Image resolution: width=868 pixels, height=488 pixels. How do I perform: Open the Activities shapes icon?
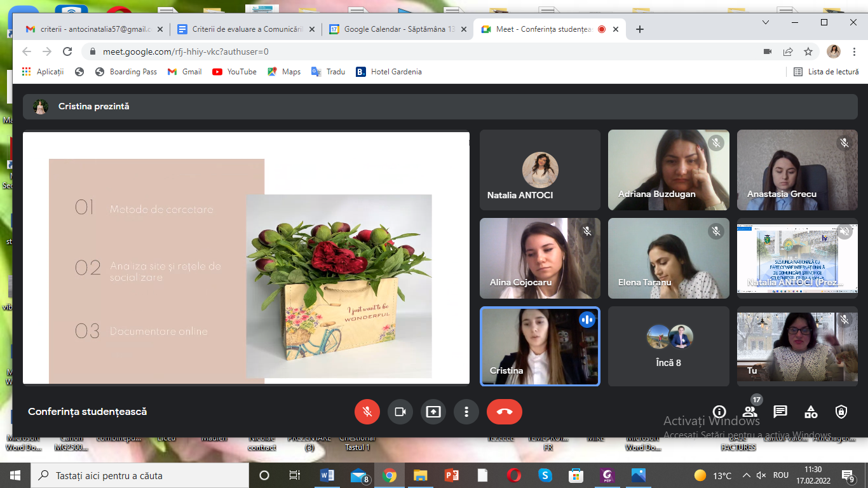click(x=811, y=412)
